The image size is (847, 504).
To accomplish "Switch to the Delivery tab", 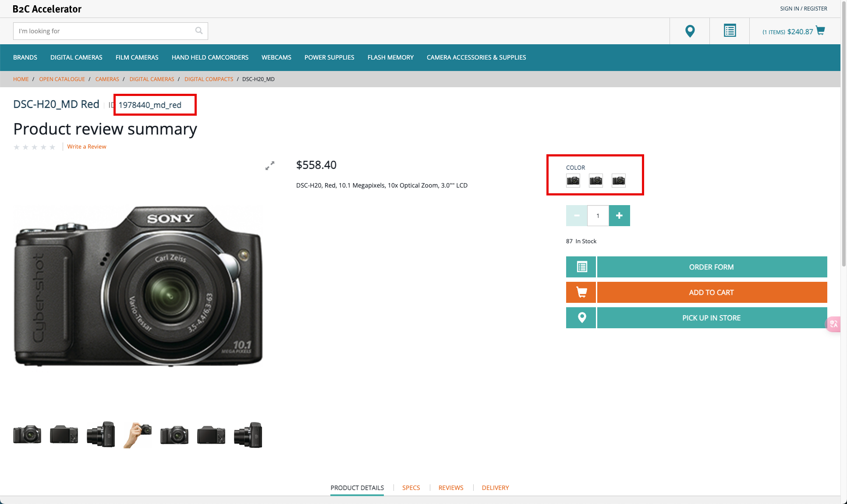I will point(495,488).
